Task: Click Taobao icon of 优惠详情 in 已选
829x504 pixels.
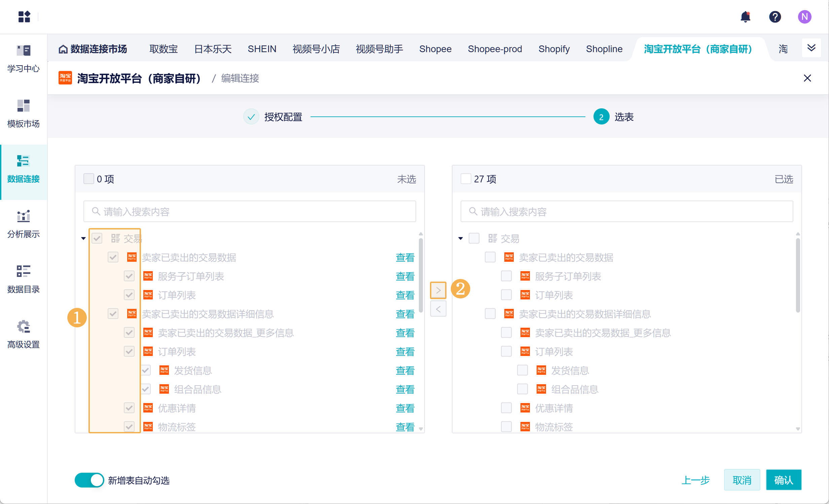Action: (x=525, y=408)
